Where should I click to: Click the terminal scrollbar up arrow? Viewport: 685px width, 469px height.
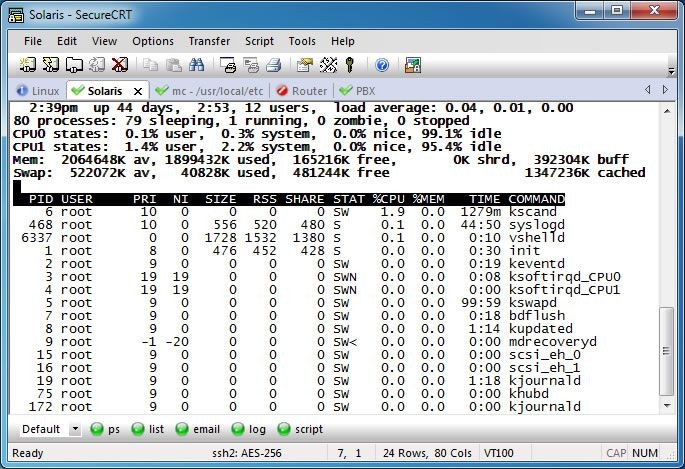click(x=667, y=111)
